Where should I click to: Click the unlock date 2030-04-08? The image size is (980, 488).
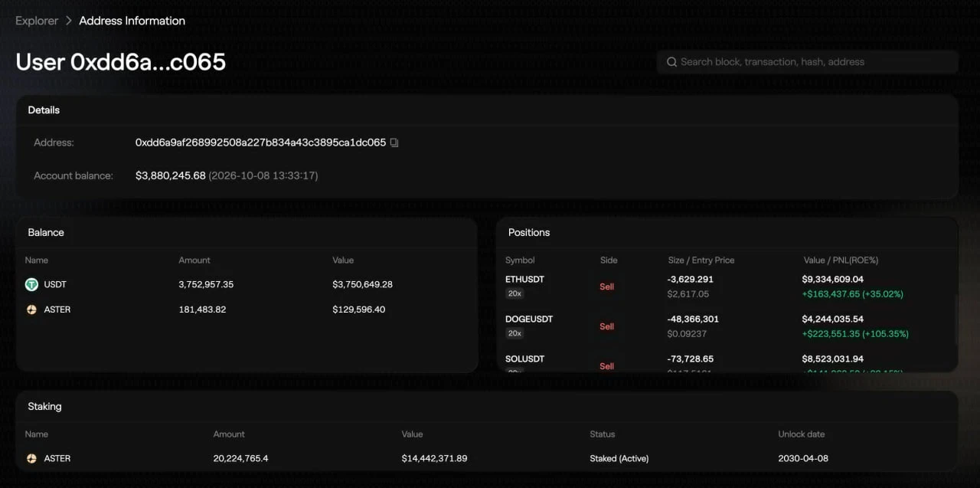tap(803, 458)
